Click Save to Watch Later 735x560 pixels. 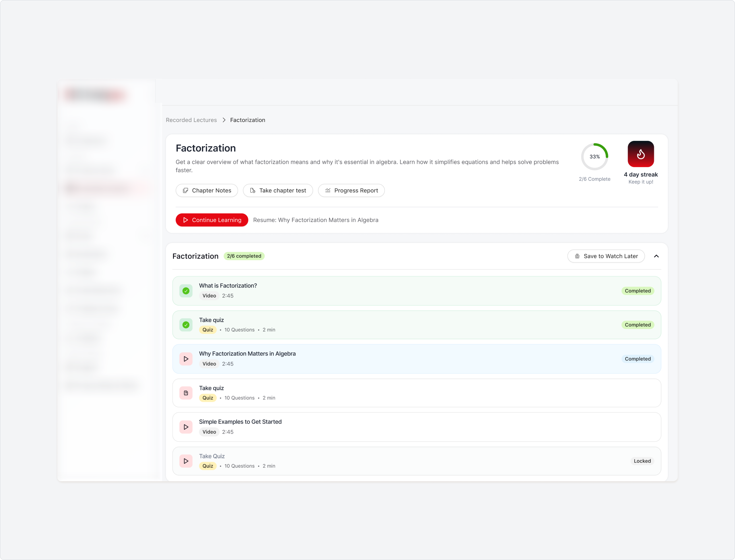point(606,256)
